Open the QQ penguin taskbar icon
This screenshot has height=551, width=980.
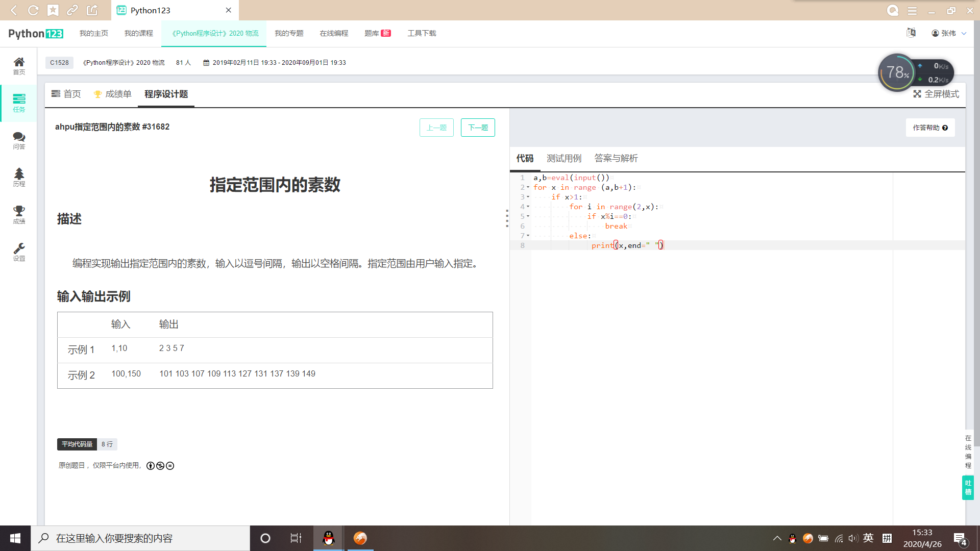329,538
